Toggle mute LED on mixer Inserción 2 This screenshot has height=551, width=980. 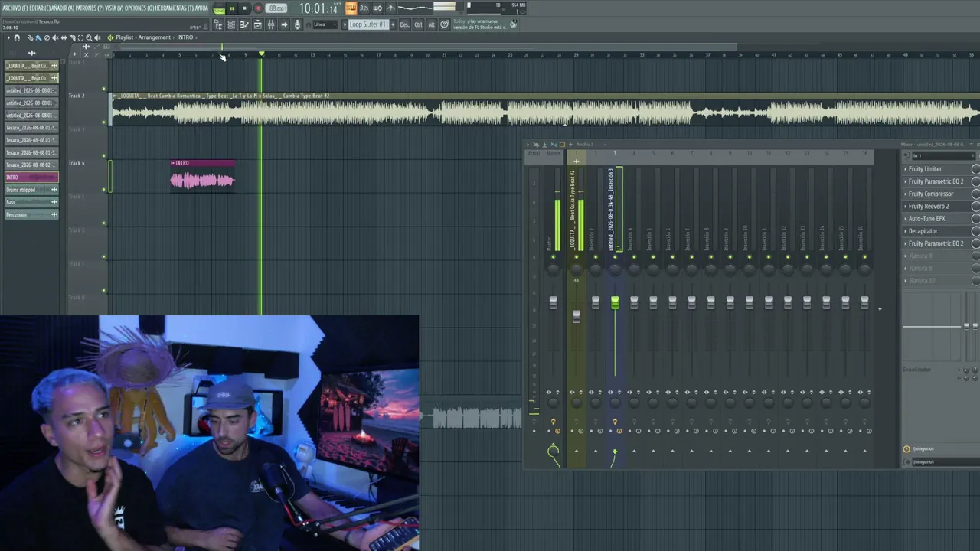pyautogui.click(x=596, y=257)
